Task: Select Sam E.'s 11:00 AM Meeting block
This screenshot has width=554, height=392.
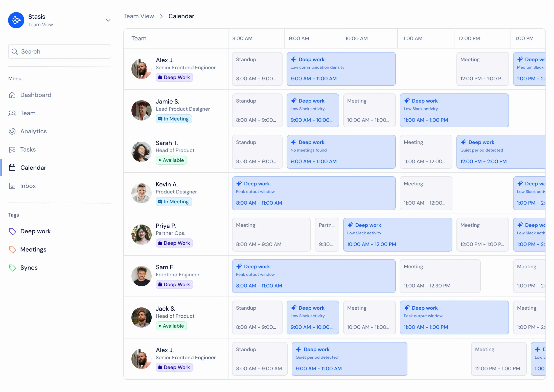Action: click(x=440, y=276)
